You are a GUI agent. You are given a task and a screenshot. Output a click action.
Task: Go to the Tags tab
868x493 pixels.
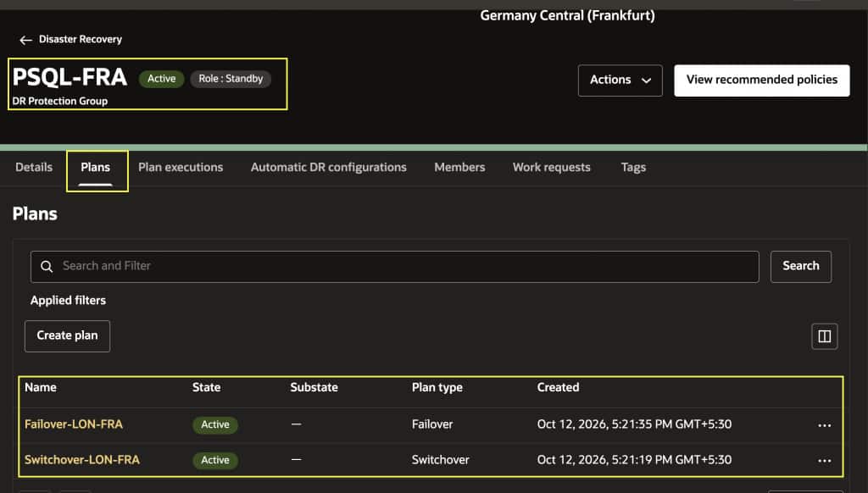[x=633, y=167]
